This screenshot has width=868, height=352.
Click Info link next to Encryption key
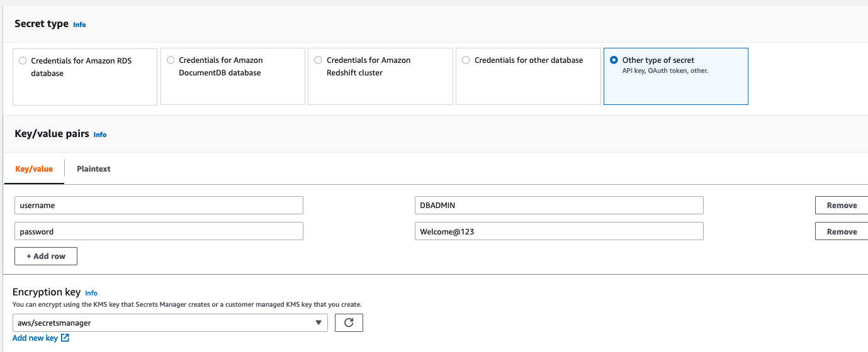91,293
